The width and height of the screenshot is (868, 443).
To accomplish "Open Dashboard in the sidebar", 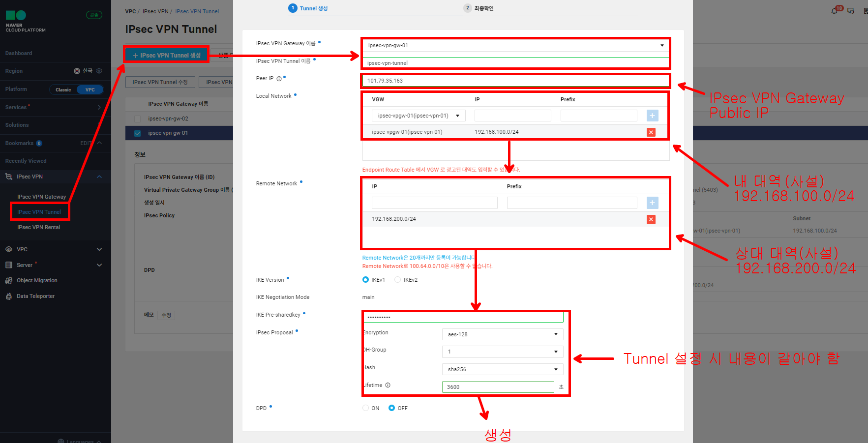I will click(19, 53).
